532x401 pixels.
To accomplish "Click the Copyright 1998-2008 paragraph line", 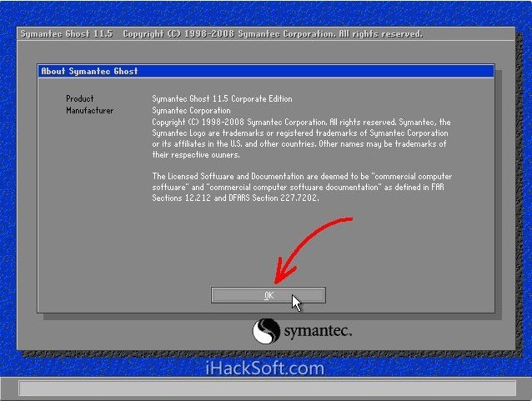I will pyautogui.click(x=301, y=122).
